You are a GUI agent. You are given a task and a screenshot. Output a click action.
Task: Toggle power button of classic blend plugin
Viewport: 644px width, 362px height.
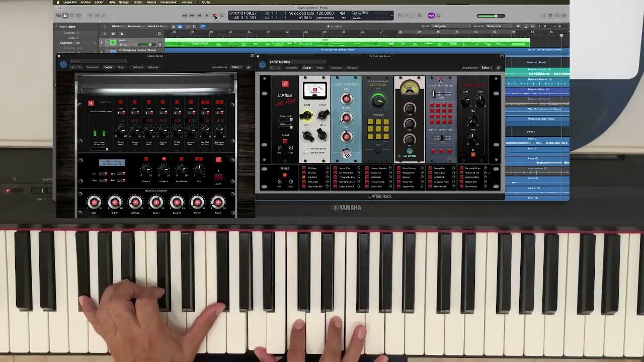(63, 64)
